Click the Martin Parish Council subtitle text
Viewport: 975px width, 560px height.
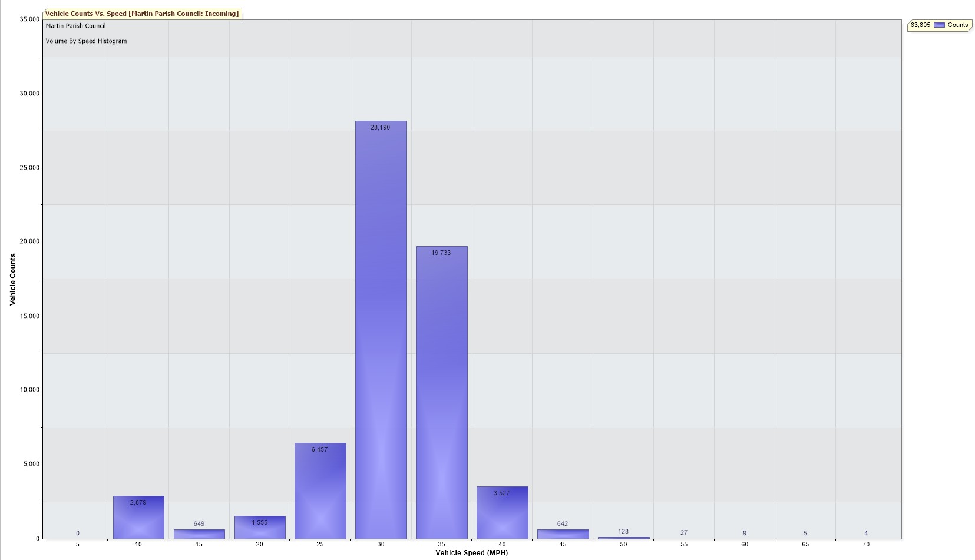(75, 26)
